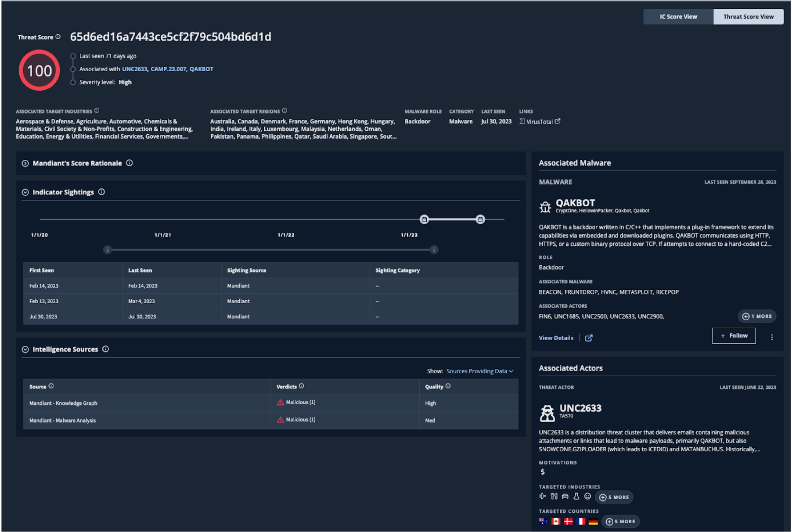Open VirusTotal via the external link icon
792x532 pixels.
[x=558, y=121]
